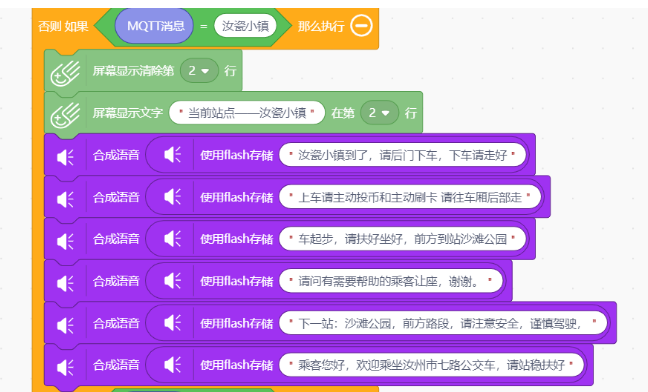The image size is (648, 392).
Task: Click 使用flash存储 label on 请问有需要帮助 row
Action: pos(236,281)
